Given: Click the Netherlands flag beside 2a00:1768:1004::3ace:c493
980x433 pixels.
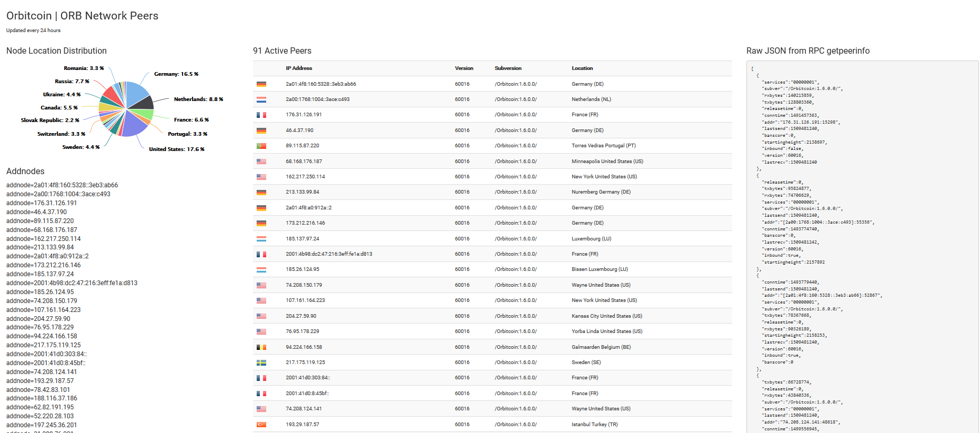Looking at the screenshot, I should (x=261, y=99).
